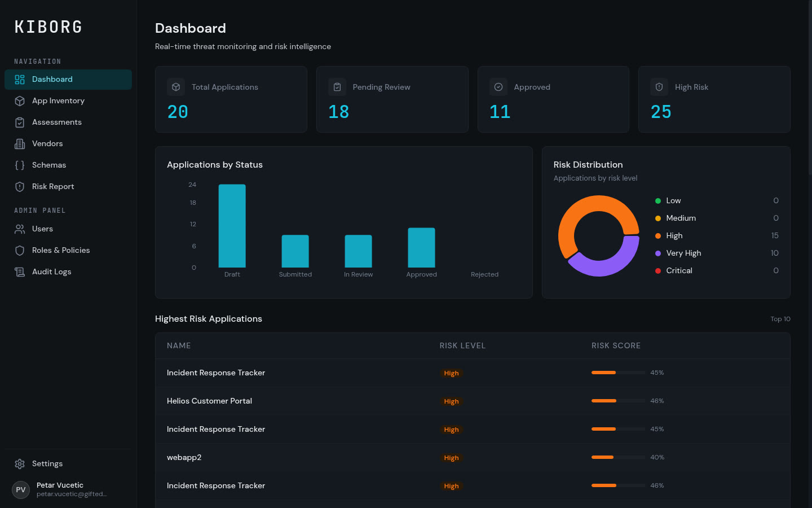The height and width of the screenshot is (508, 812).
Task: Click the orange High legend dot
Action: (x=658, y=236)
